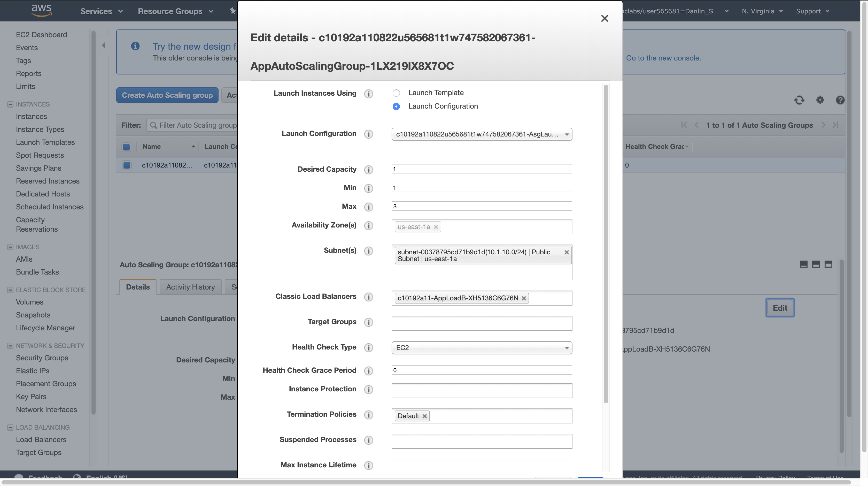The width and height of the screenshot is (868, 486).
Task: Select the Launch Template radio button
Action: pos(396,93)
